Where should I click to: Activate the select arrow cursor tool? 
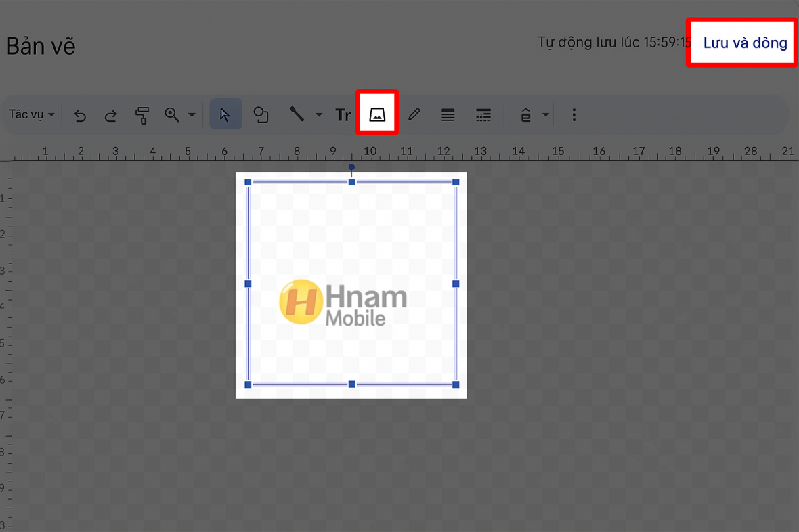225,114
